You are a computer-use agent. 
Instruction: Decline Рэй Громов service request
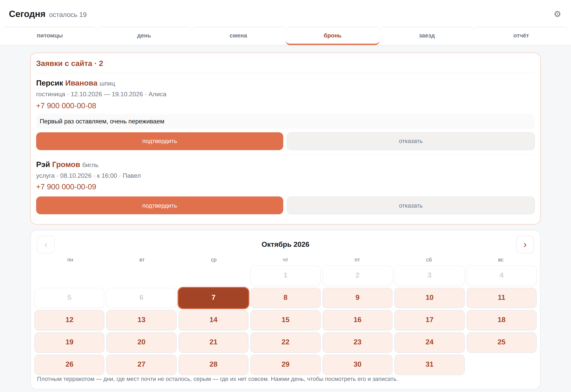point(411,206)
